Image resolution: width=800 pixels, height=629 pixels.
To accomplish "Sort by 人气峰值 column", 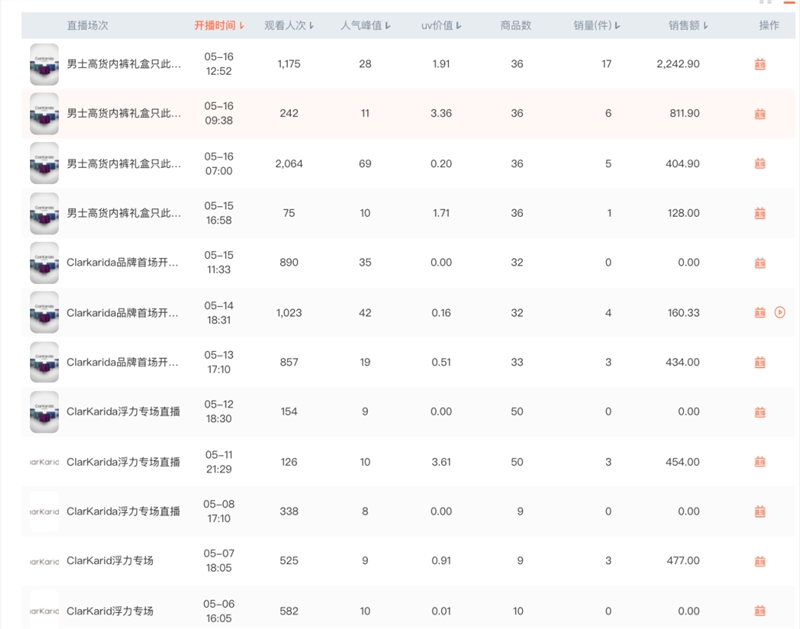I will (365, 26).
